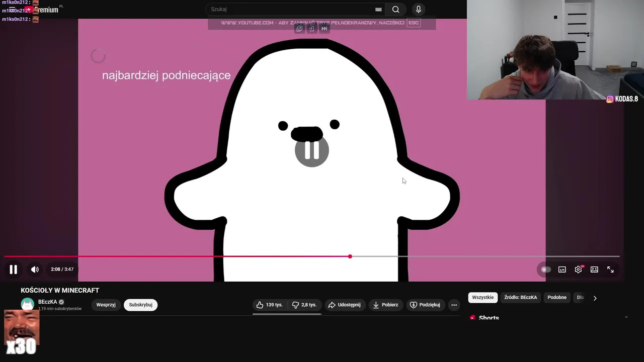Dislike the video (2,8 tys.)

tap(304, 305)
